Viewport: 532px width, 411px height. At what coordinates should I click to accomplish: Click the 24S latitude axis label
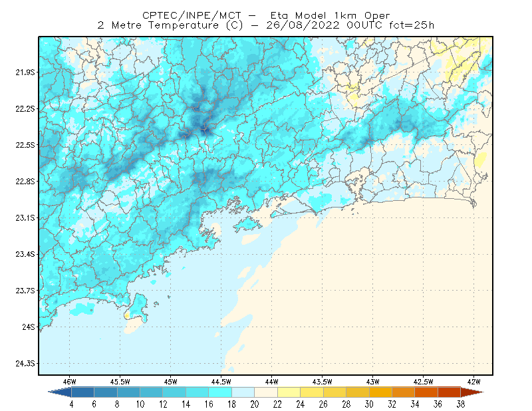pyautogui.click(x=29, y=327)
